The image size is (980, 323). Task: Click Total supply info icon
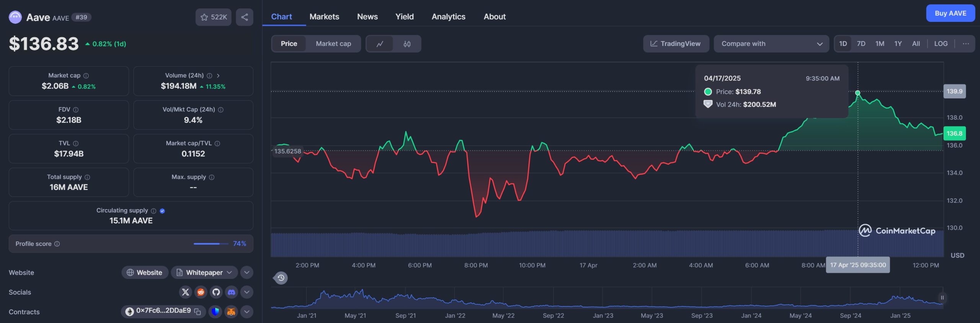coord(87,177)
